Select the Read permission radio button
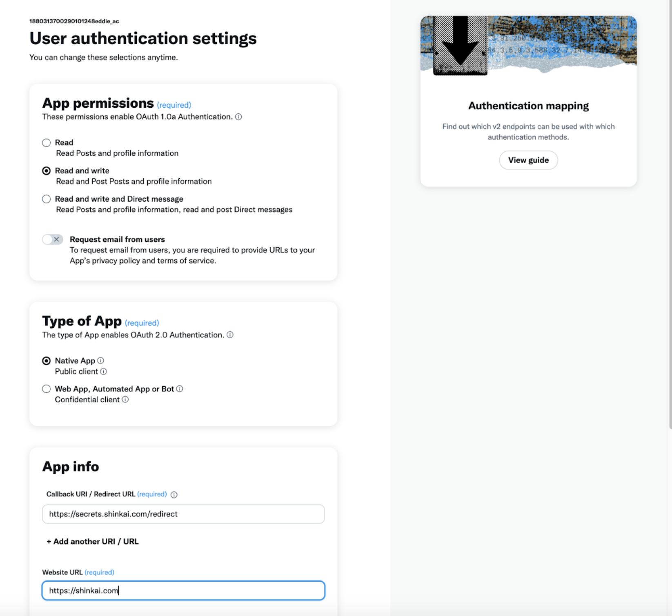 click(x=46, y=143)
